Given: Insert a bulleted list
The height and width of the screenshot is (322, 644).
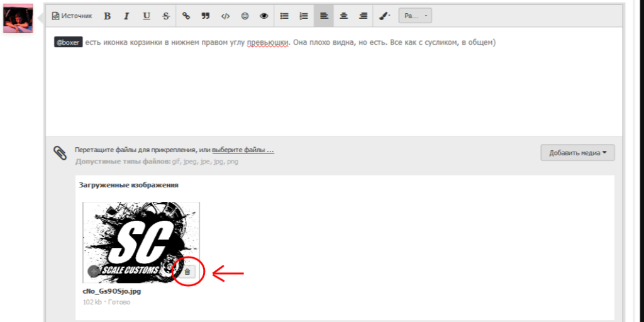Looking at the screenshot, I should [x=284, y=16].
